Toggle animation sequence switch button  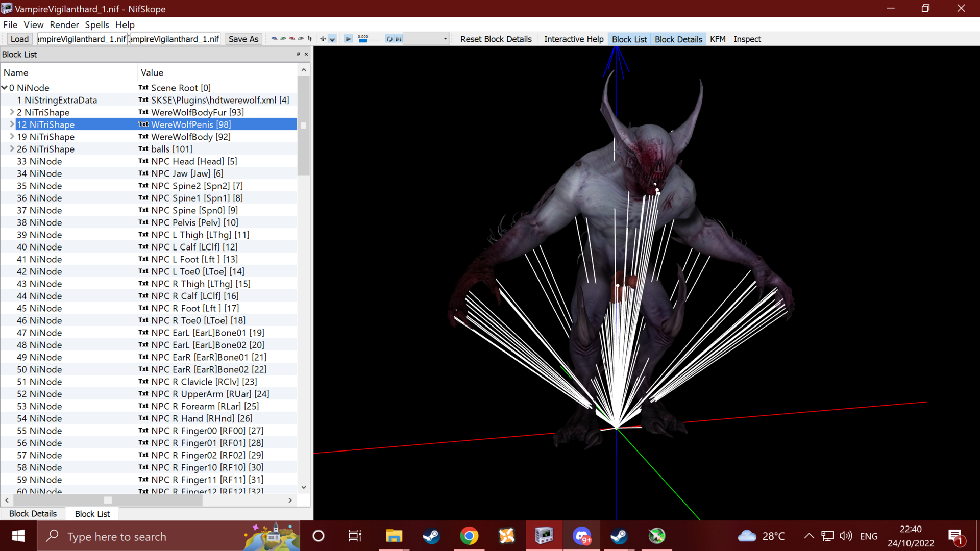[399, 39]
